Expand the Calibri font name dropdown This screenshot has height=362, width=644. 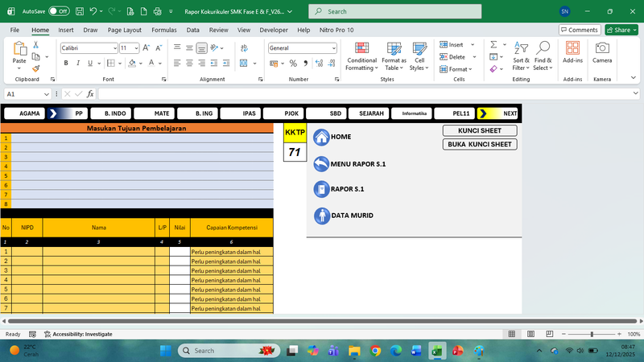(x=113, y=48)
